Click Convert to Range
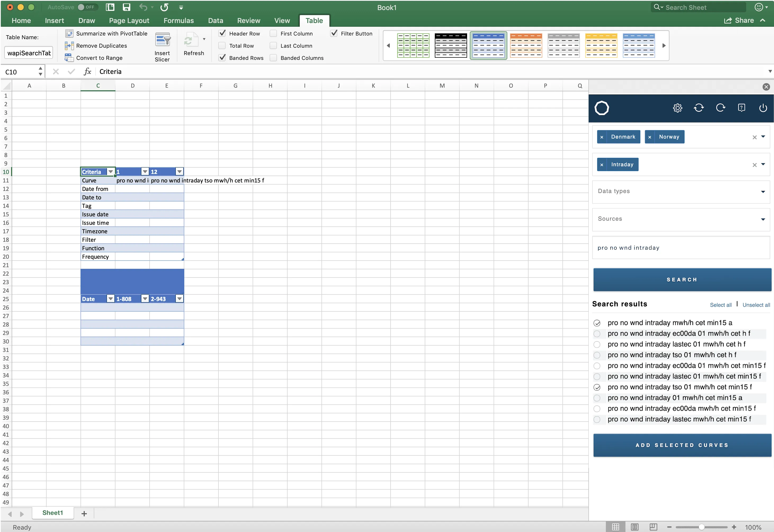Viewport: 774px width, 532px height. [94, 58]
